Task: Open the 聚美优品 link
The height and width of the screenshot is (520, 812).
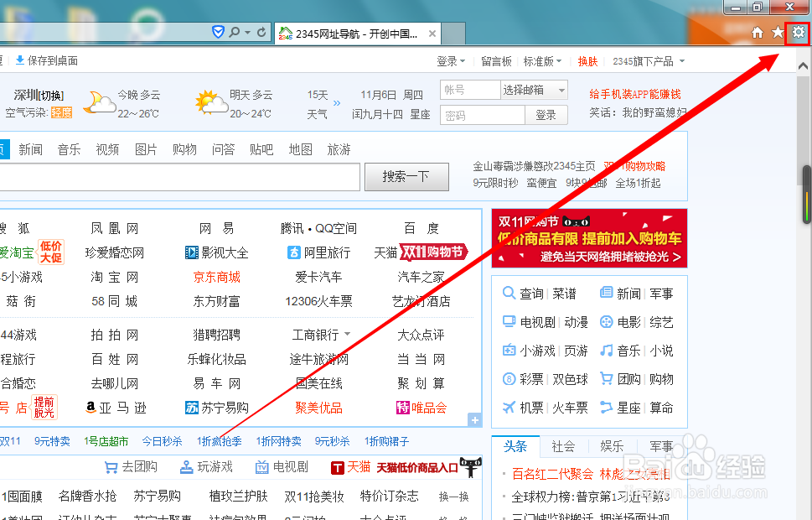Action: (x=318, y=408)
